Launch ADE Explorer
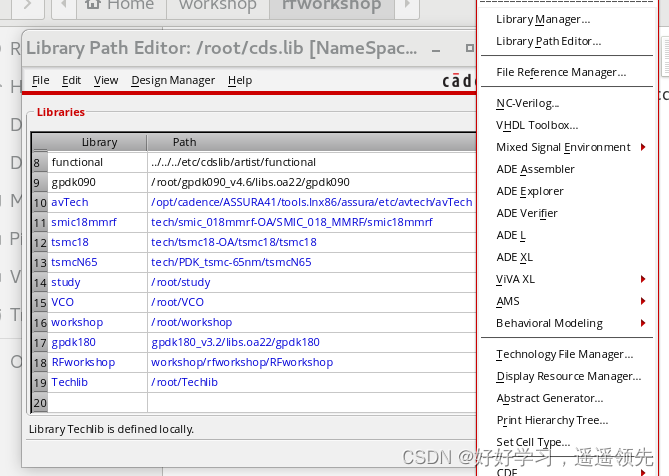The image size is (669, 476). point(529,191)
